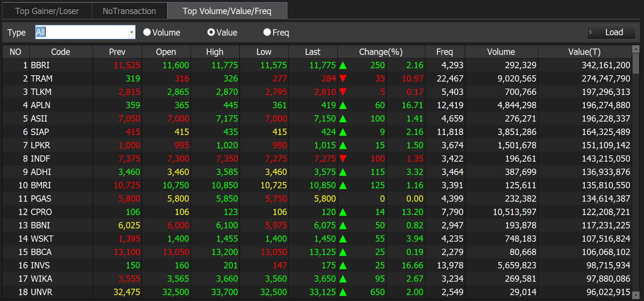The width and height of the screenshot is (644, 301).
Task: Click CPRO's volume 10,513,597
Action: pyautogui.click(x=515, y=212)
